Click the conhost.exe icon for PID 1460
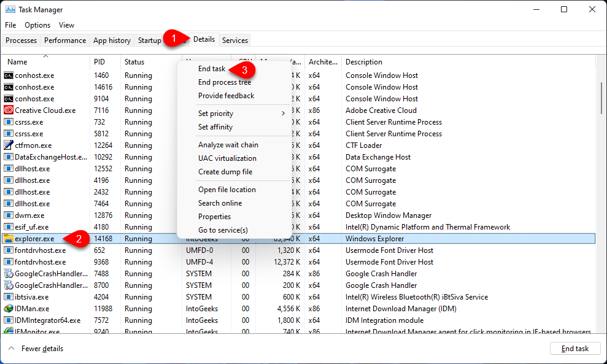607x364 pixels. point(8,76)
